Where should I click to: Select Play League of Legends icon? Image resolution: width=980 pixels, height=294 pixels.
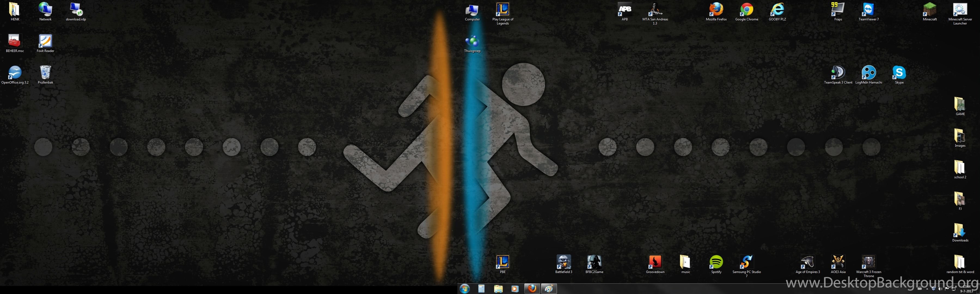(503, 14)
